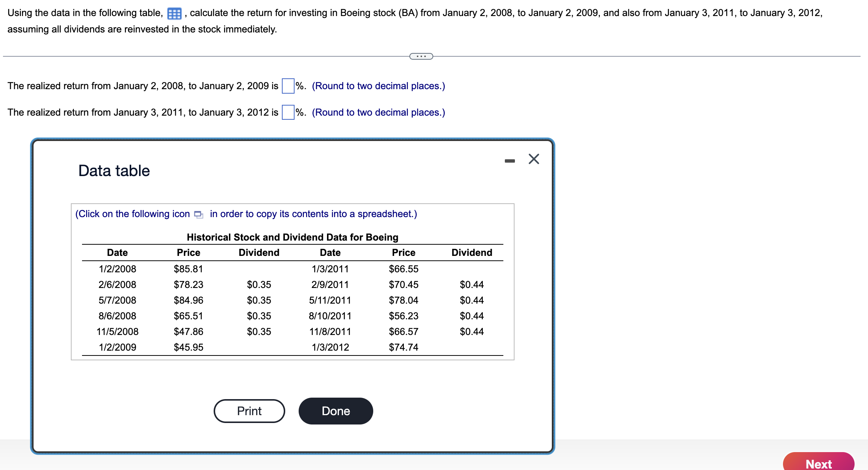The height and width of the screenshot is (470, 868).
Task: Select the copy icon near 'Click on the following icon'
Action: click(198, 214)
